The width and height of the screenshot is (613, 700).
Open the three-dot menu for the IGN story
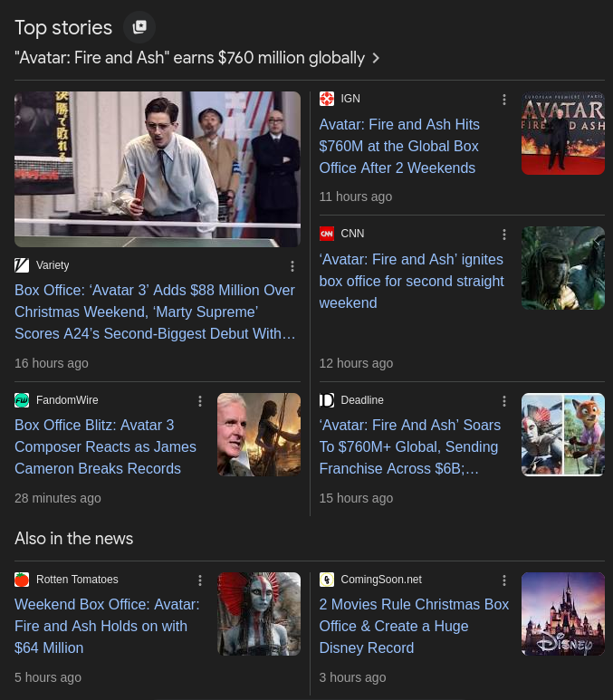tap(504, 99)
